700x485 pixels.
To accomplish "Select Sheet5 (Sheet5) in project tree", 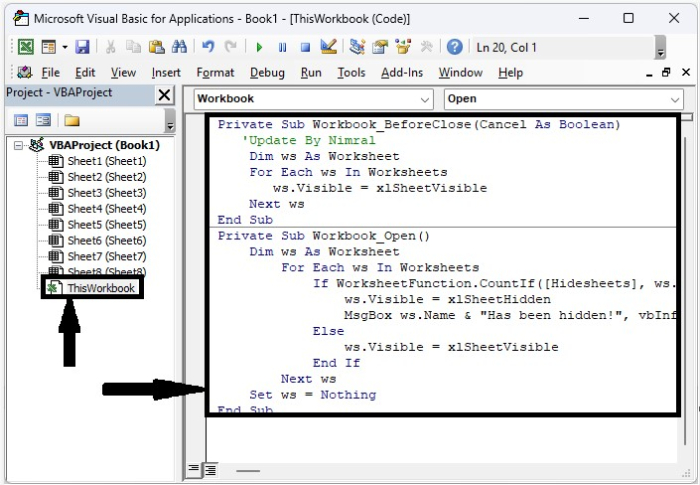I will pos(107,225).
